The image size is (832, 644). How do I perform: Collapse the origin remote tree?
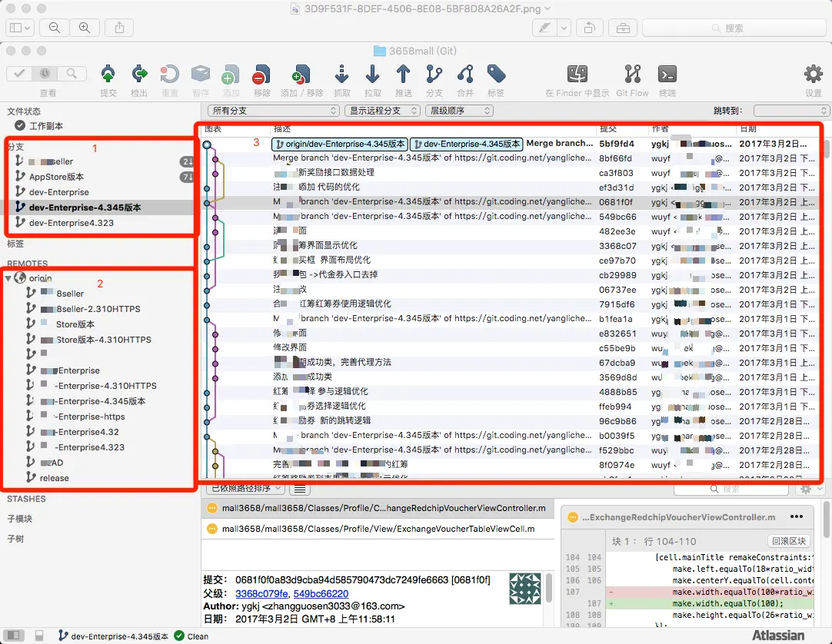coord(8,278)
